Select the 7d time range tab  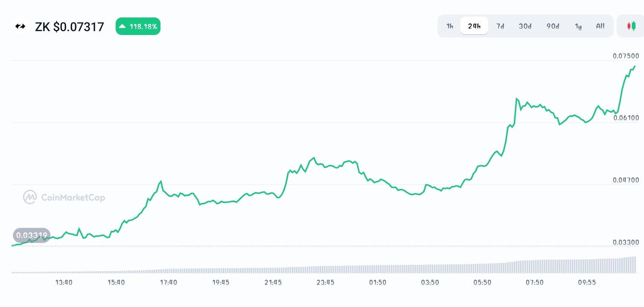pos(500,26)
